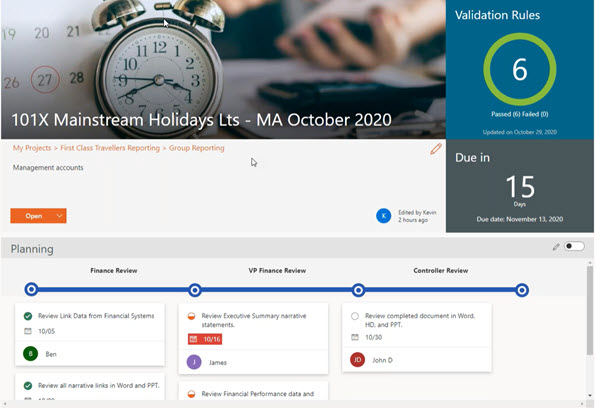Open First Class Travellers Reporting breadcrumb

click(x=110, y=148)
